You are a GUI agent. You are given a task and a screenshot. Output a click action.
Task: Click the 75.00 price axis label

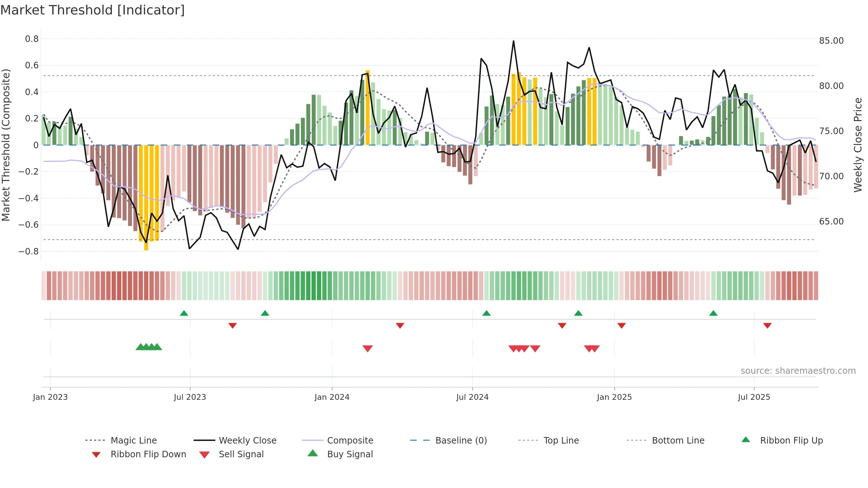(x=831, y=131)
